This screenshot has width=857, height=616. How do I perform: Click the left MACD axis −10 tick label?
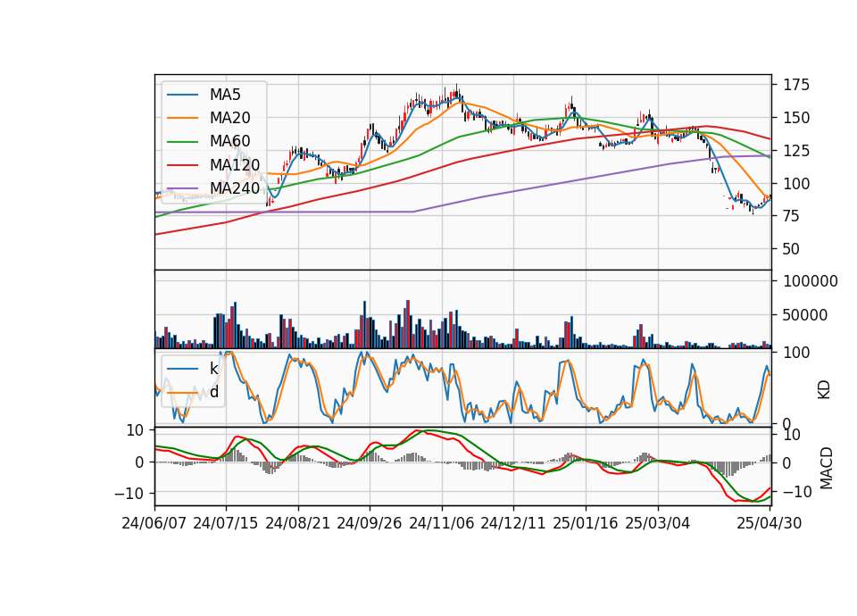[x=129, y=494]
